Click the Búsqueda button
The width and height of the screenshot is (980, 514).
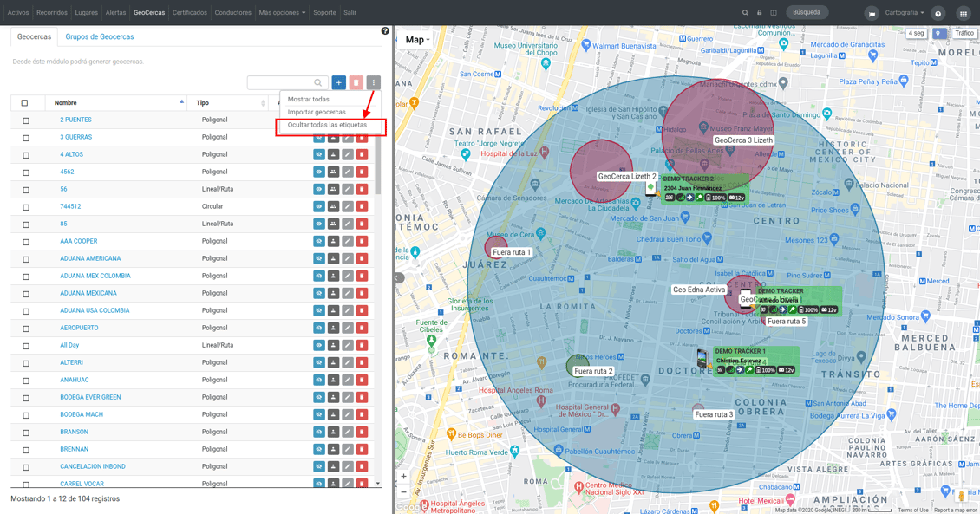807,12
